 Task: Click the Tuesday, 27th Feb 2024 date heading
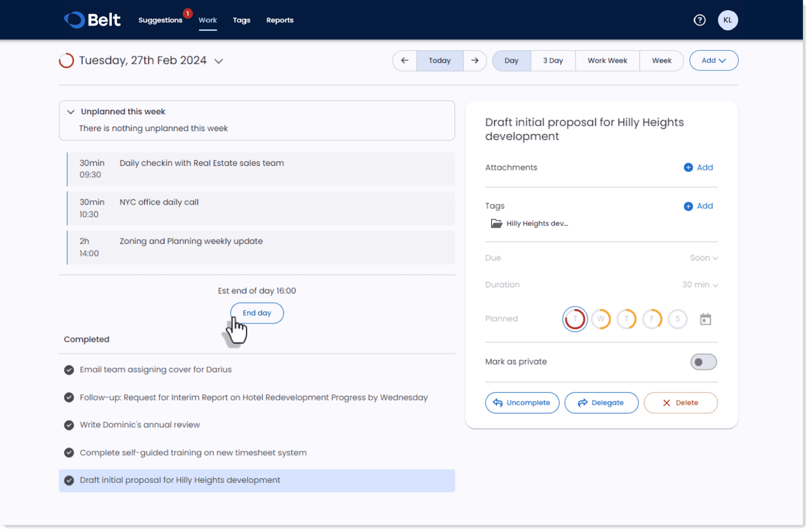click(143, 61)
